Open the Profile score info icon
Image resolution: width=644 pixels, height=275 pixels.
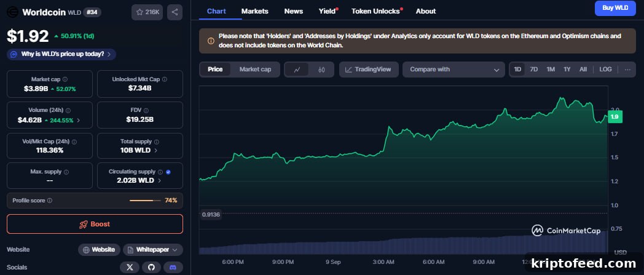[50, 201]
